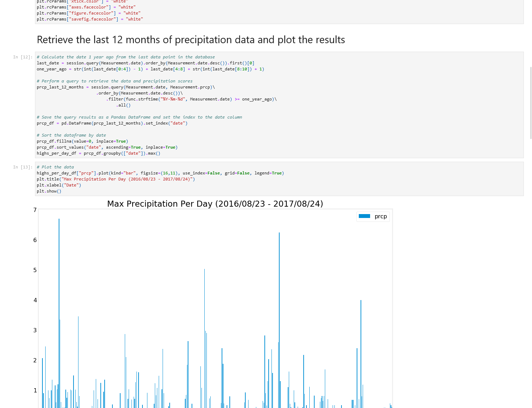Select the In [12] cell prompt
The height and width of the screenshot is (408, 532).
pyautogui.click(x=23, y=57)
